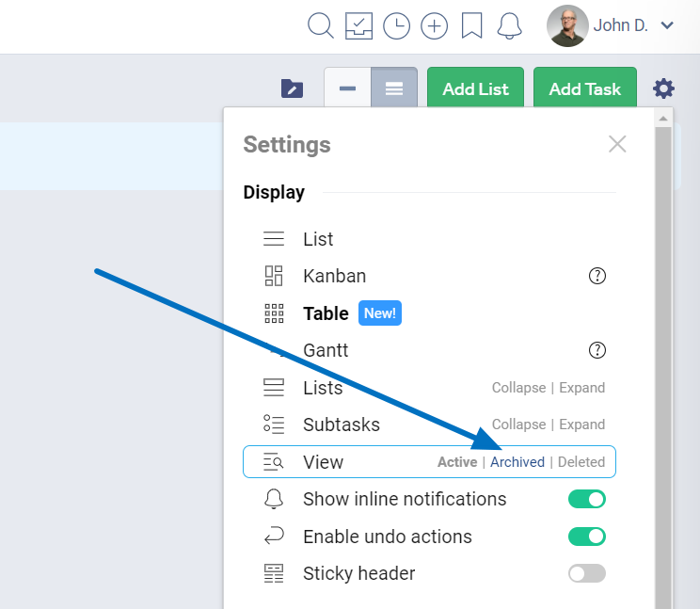Click the edit project folder icon

293,88
